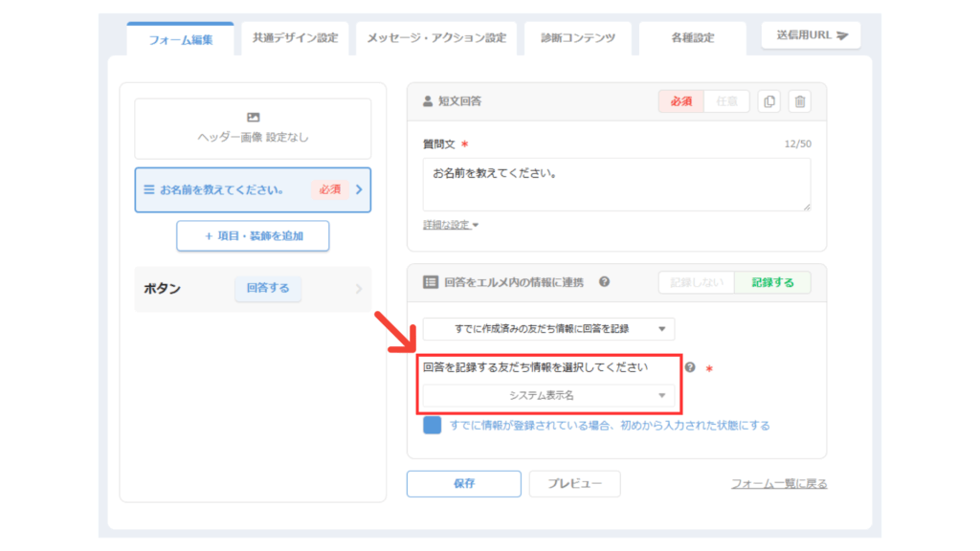The height and width of the screenshot is (551, 980).
Task: Click the duplicate question copy icon
Action: [x=768, y=101]
